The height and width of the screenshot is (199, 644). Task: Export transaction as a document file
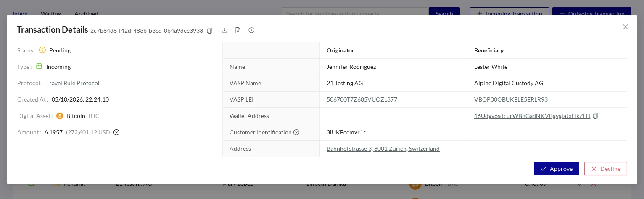pos(238,30)
